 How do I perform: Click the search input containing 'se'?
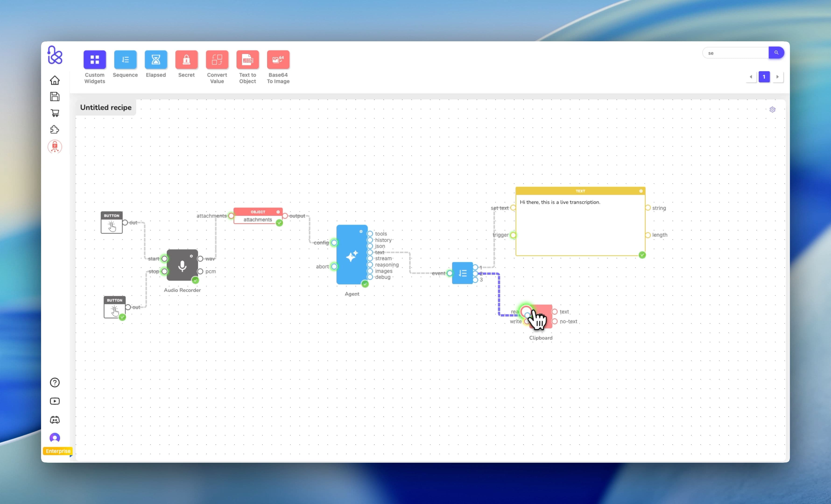click(735, 52)
